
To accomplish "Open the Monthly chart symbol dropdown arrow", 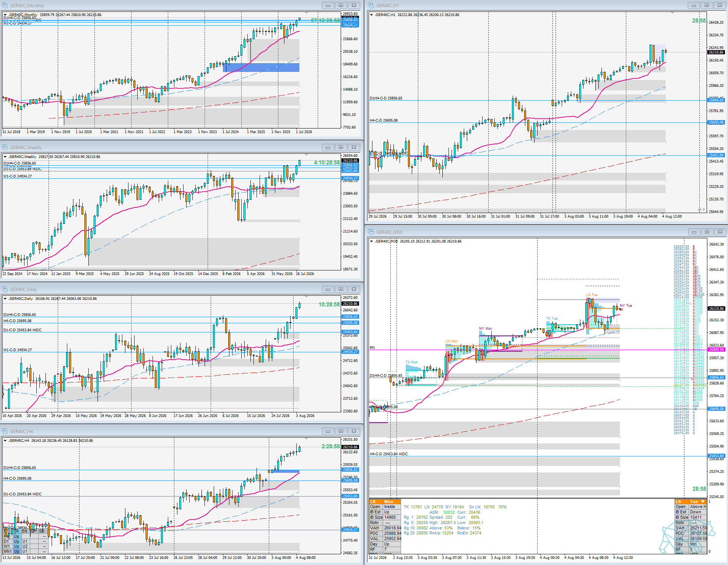I will pos(5,15).
